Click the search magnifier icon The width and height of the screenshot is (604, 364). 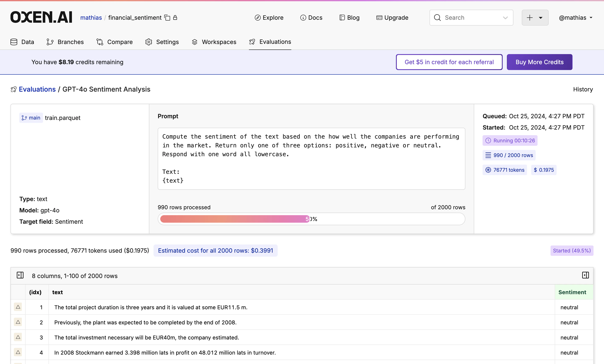point(437,18)
